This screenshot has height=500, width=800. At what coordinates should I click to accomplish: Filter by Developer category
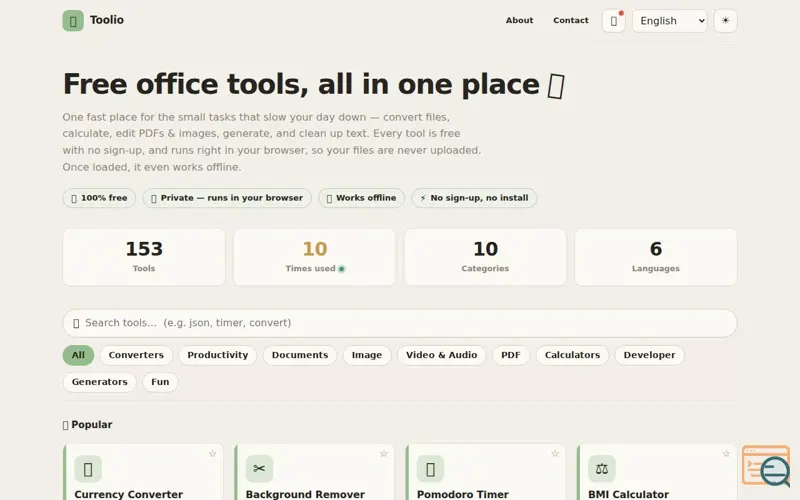pos(649,355)
